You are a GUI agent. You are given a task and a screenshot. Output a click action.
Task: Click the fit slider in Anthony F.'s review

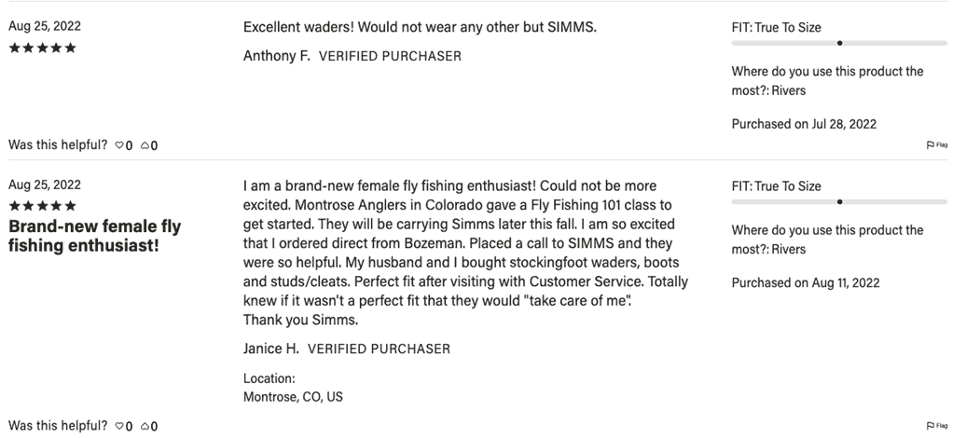(x=839, y=43)
